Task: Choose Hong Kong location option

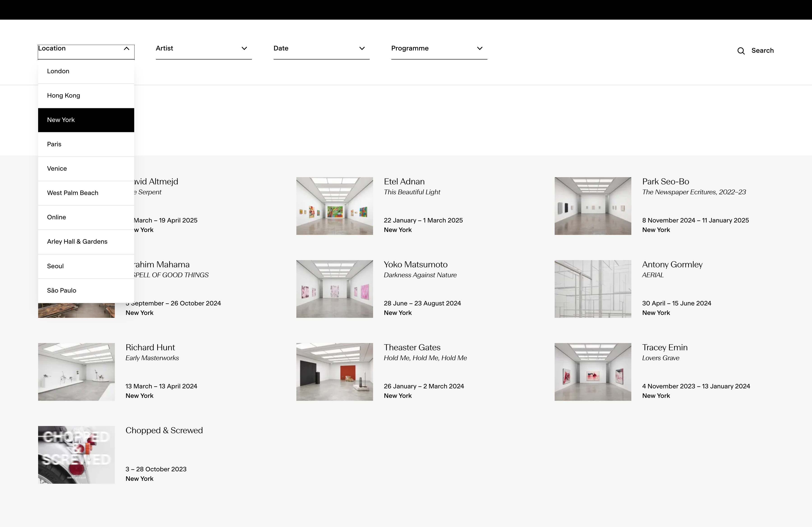Action: click(x=63, y=95)
